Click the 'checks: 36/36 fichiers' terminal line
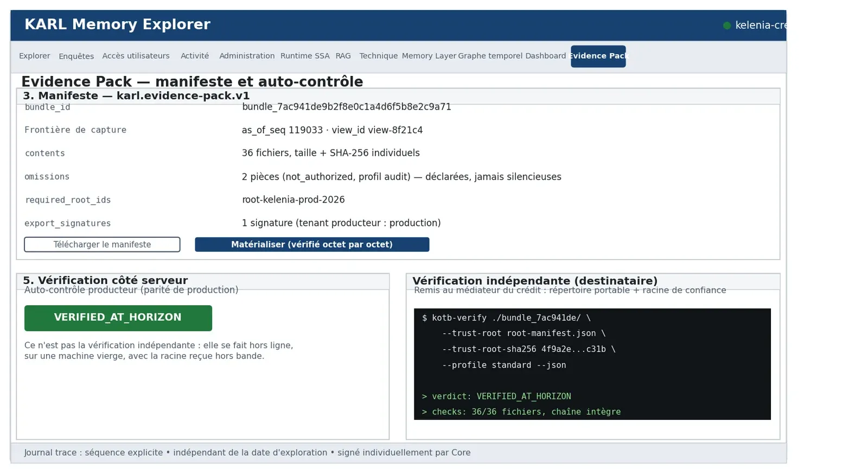Viewport: 868px width, 473px height. (521, 412)
